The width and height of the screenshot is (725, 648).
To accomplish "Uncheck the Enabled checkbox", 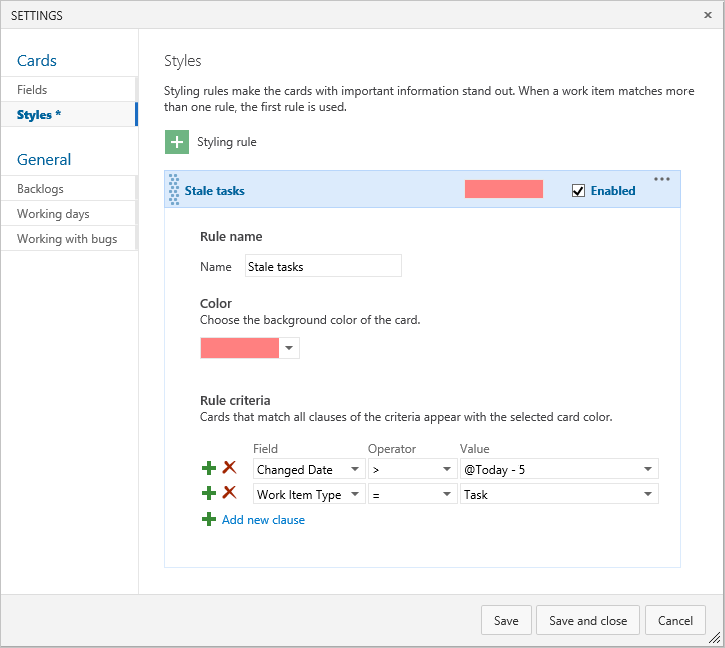I will 578,191.
